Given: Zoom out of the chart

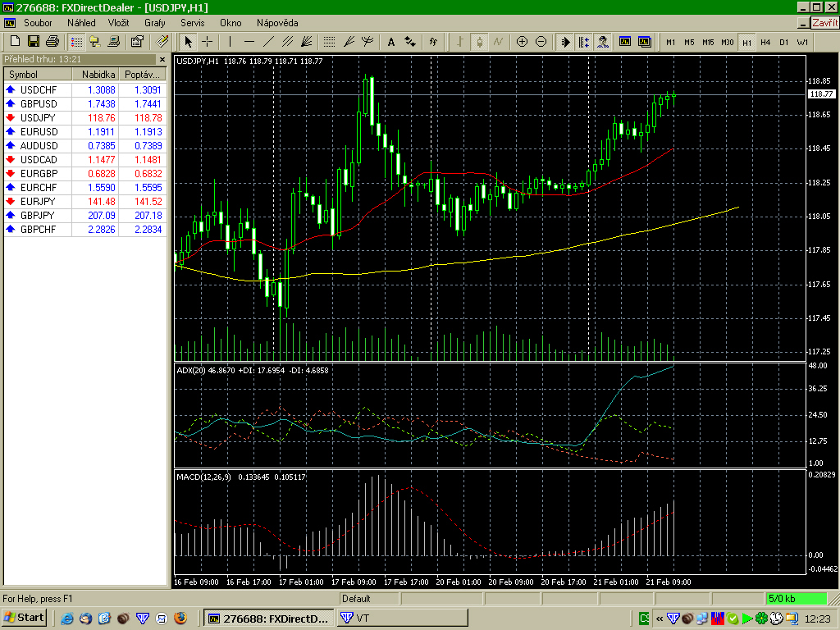Looking at the screenshot, I should 541,41.
